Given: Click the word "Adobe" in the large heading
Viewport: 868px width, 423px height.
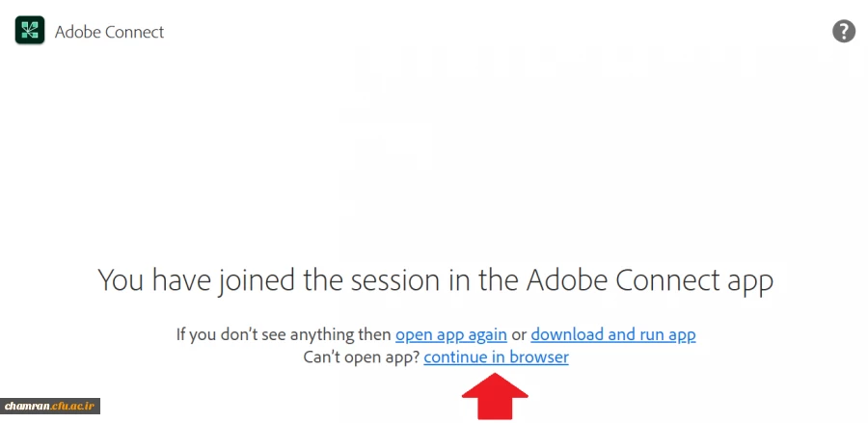Looking at the screenshot, I should (x=567, y=280).
